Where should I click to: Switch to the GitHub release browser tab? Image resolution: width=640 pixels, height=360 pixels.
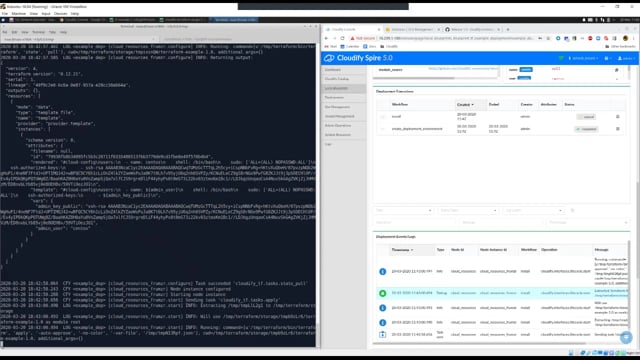pyautogui.click(x=472, y=29)
